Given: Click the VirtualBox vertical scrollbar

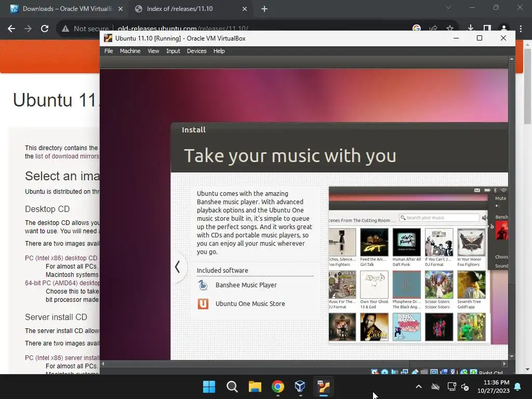Looking at the screenshot, I should click(512, 173).
